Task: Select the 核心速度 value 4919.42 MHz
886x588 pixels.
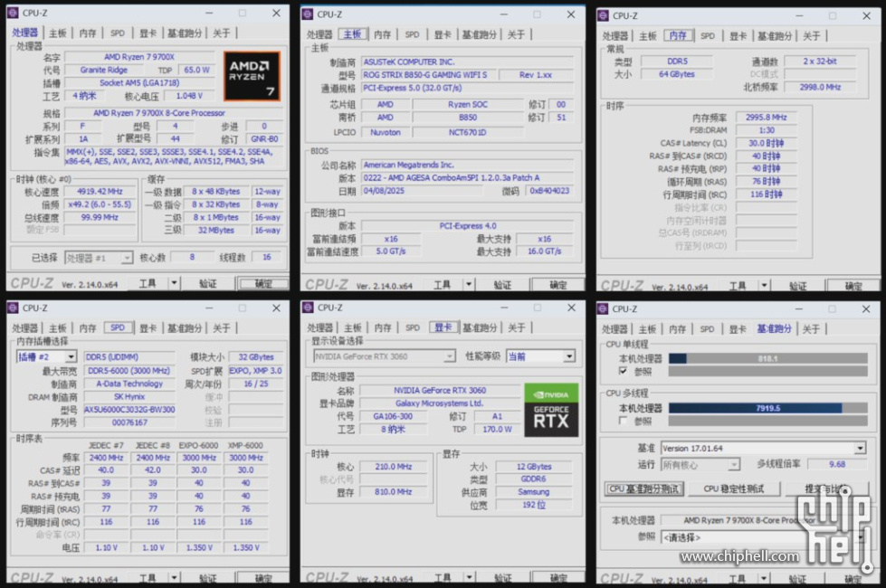Action: tap(100, 192)
